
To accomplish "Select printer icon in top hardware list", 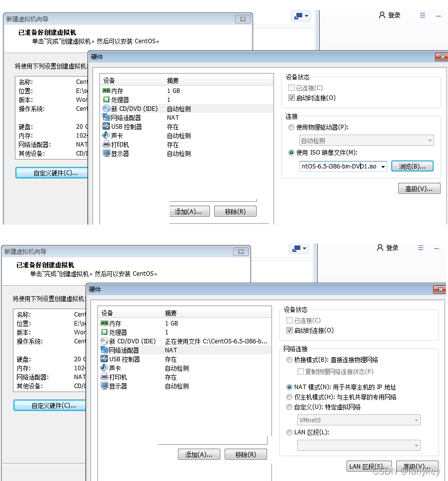I will pos(106,144).
